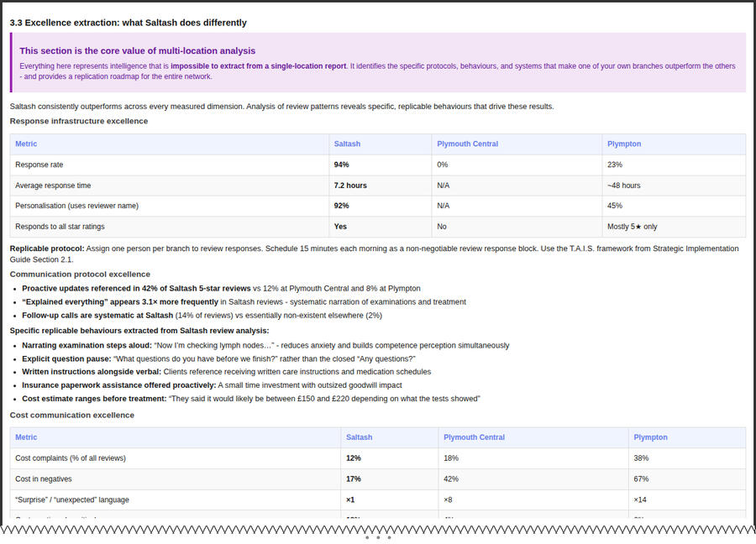
Task: Click the "~48 hours" Plympton cell
Action: pyautogui.click(x=623, y=186)
